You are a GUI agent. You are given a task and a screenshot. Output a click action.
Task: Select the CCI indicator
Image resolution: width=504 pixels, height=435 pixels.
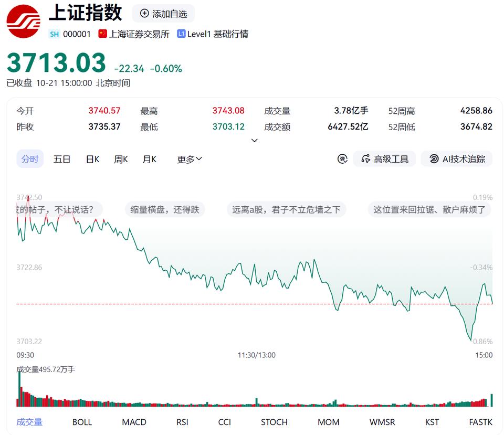[x=224, y=422]
